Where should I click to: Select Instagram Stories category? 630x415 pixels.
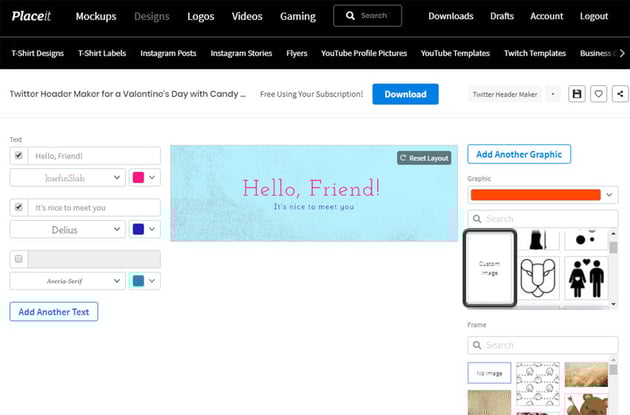click(x=241, y=53)
